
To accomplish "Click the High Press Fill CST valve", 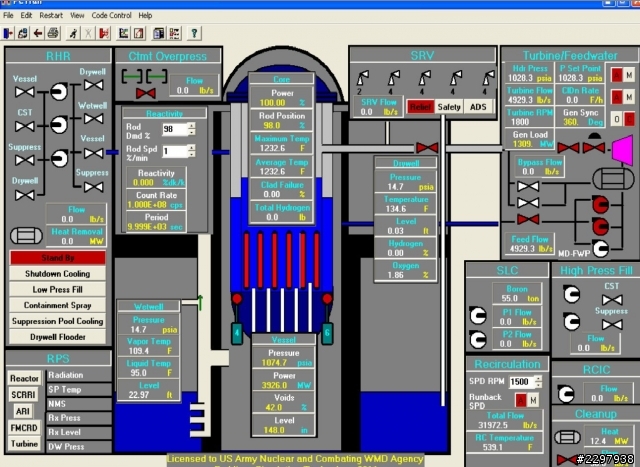I will tap(612, 300).
